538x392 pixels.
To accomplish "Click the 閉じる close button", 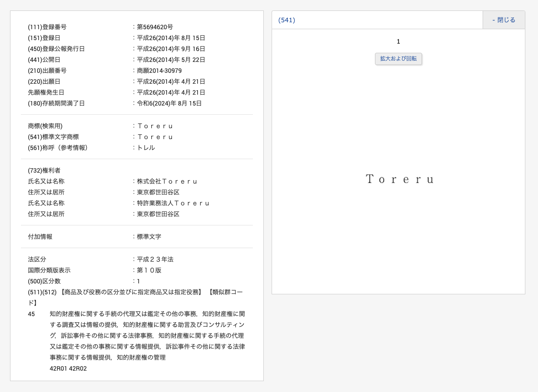I will tap(504, 20).
